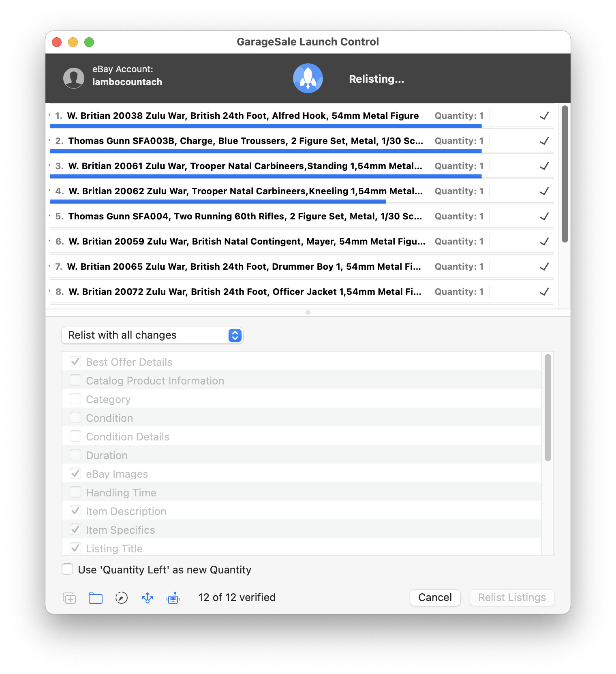Click checkmark status for Britian 20062 listing
The width and height of the screenshot is (616, 674).
(x=544, y=191)
